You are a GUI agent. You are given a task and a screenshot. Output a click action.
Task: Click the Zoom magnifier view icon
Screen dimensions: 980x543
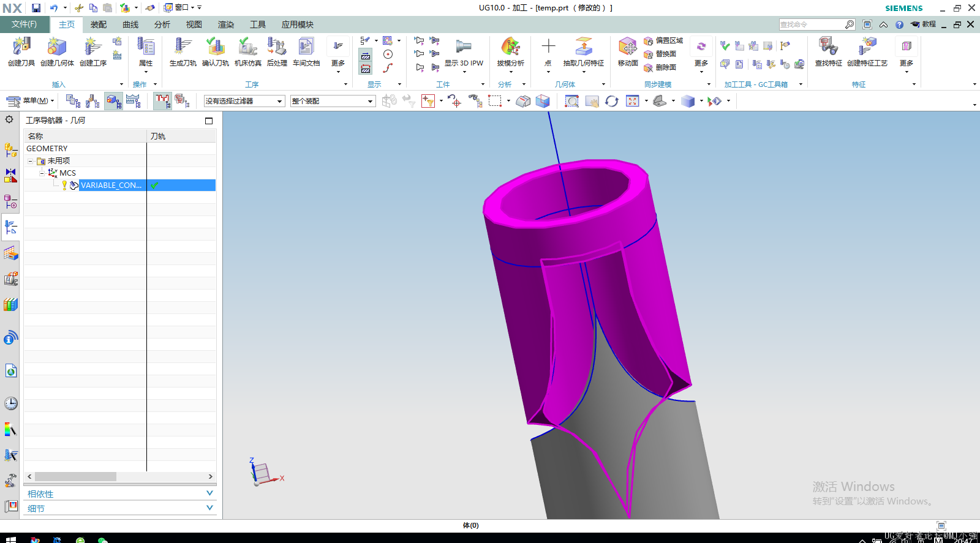571,101
